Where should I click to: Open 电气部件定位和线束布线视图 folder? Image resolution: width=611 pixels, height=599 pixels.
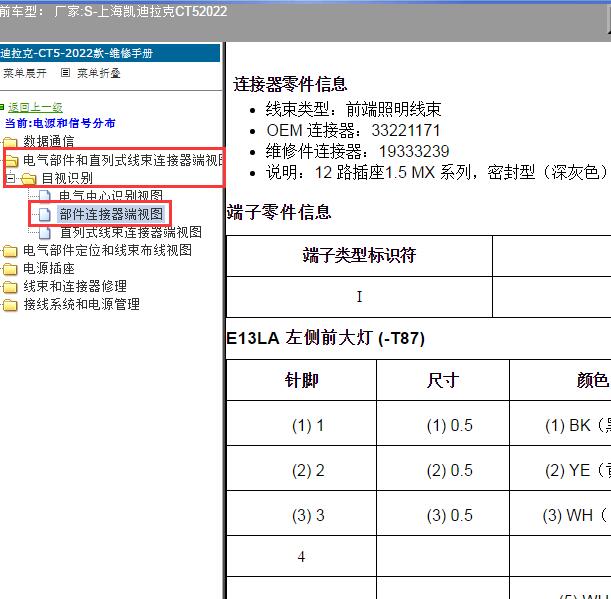(108, 250)
